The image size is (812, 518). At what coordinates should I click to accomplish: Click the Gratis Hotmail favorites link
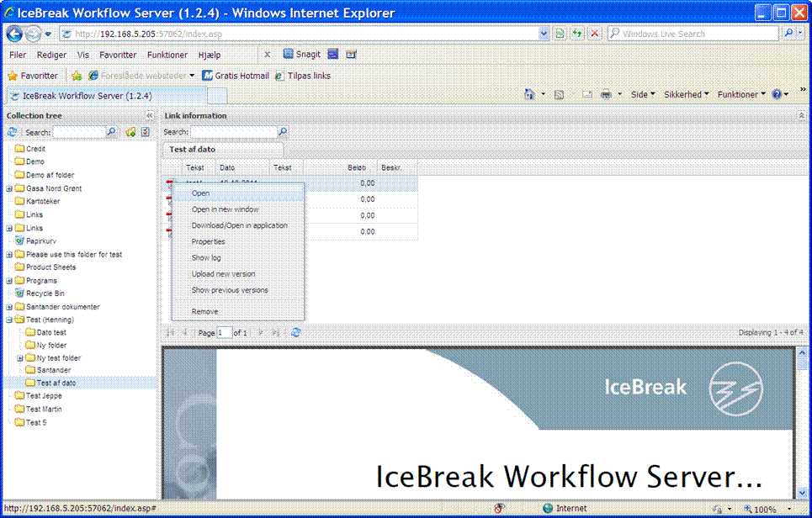tap(236, 76)
